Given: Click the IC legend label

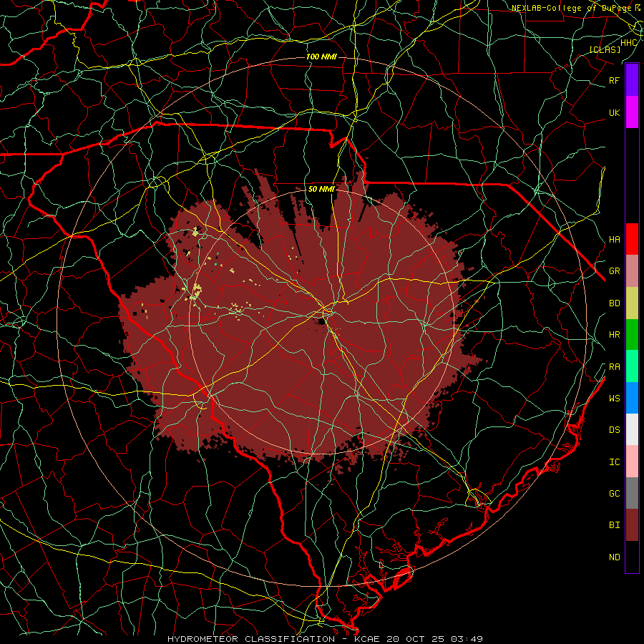Looking at the screenshot, I should pyautogui.click(x=614, y=462).
